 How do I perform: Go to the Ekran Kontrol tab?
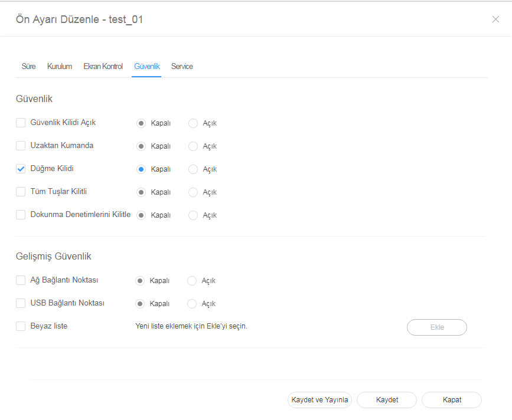coord(103,67)
